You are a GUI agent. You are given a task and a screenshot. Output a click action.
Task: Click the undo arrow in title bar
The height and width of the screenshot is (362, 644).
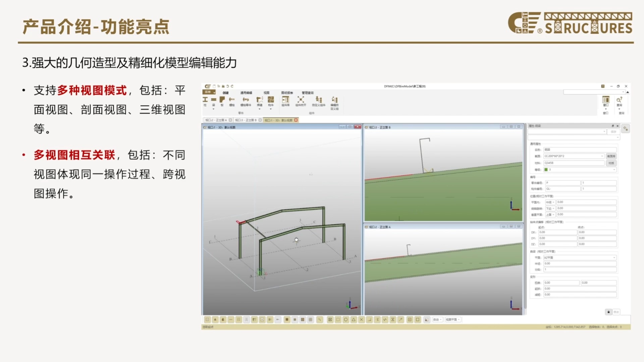(228, 86)
